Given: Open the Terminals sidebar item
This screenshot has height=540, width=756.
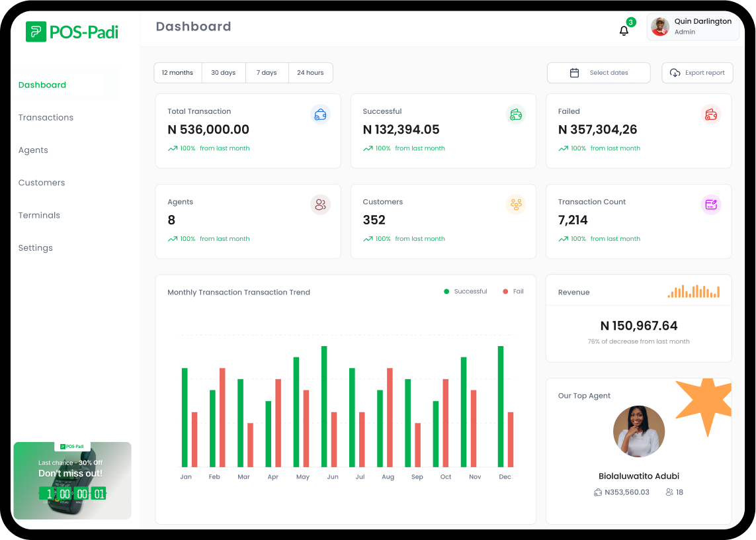Looking at the screenshot, I should [39, 216].
